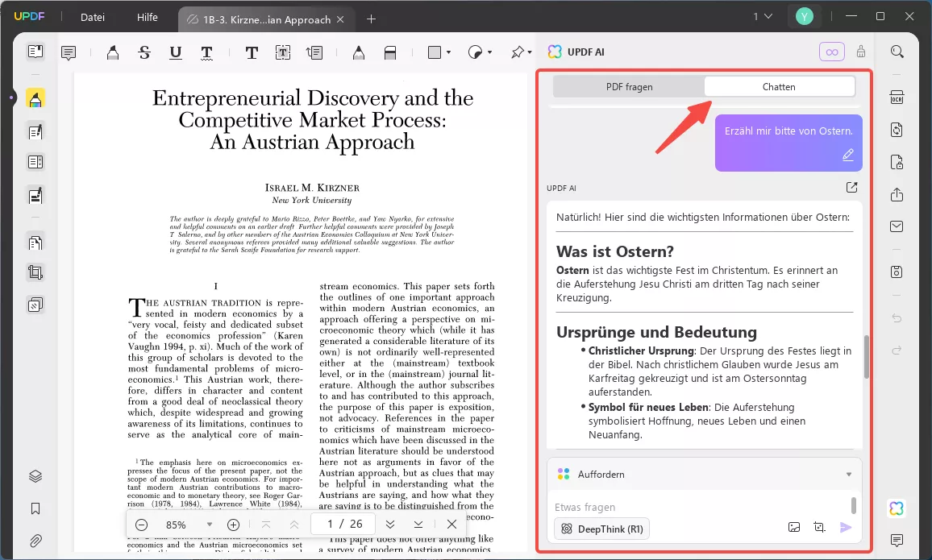Select the text box tool
932x560 pixels.
(283, 53)
